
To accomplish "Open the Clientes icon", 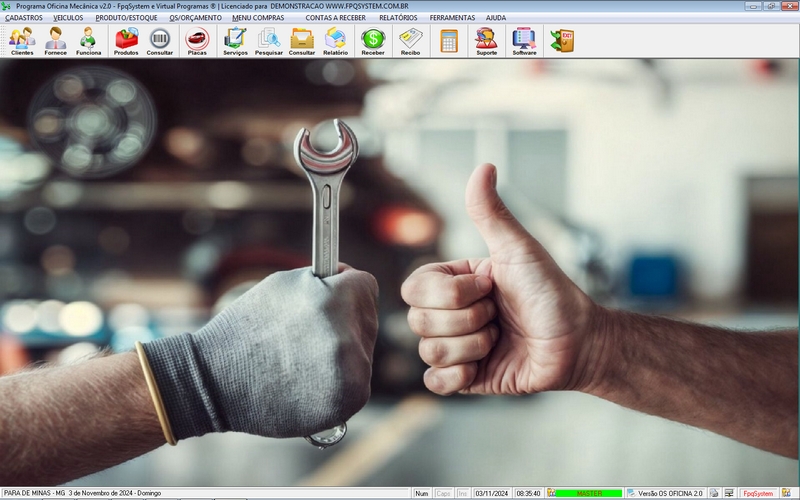I will pos(22,41).
